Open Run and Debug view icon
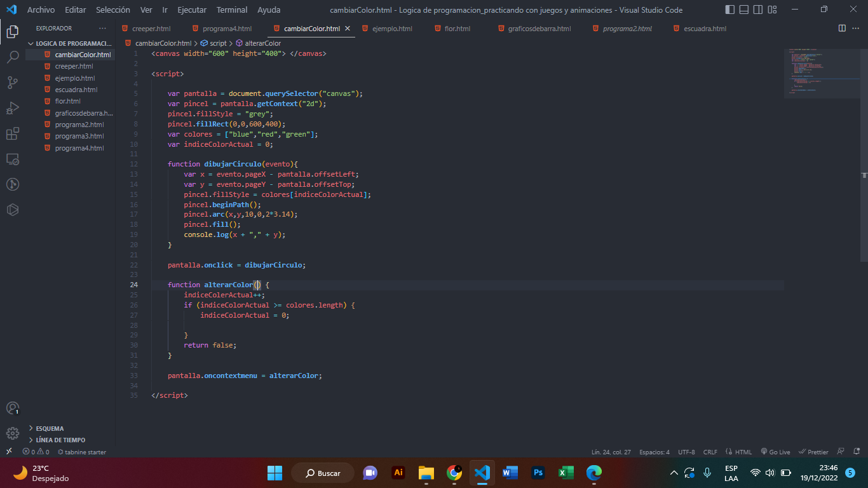This screenshot has width=868, height=488. coord(13,108)
